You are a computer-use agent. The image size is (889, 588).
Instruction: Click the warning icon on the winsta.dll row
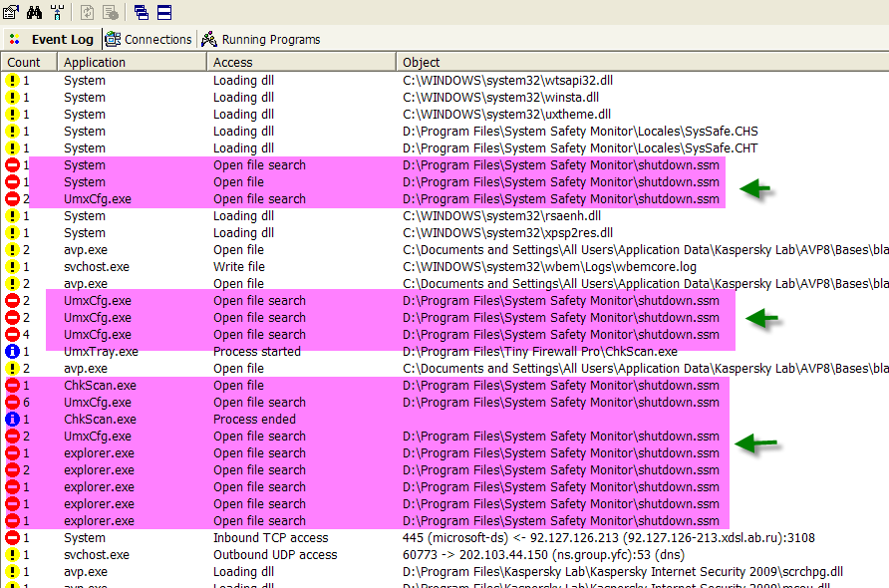pyautogui.click(x=12, y=98)
